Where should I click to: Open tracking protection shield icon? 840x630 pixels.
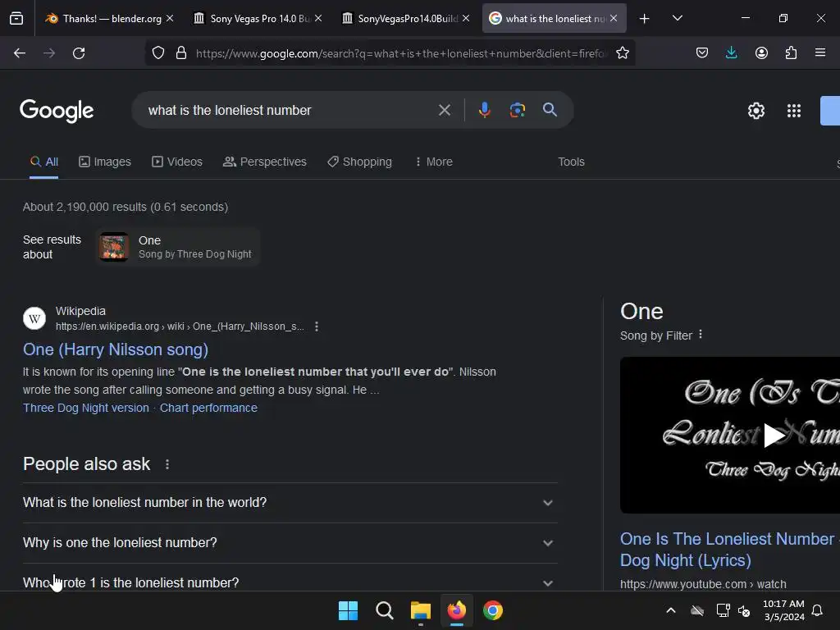coord(158,53)
